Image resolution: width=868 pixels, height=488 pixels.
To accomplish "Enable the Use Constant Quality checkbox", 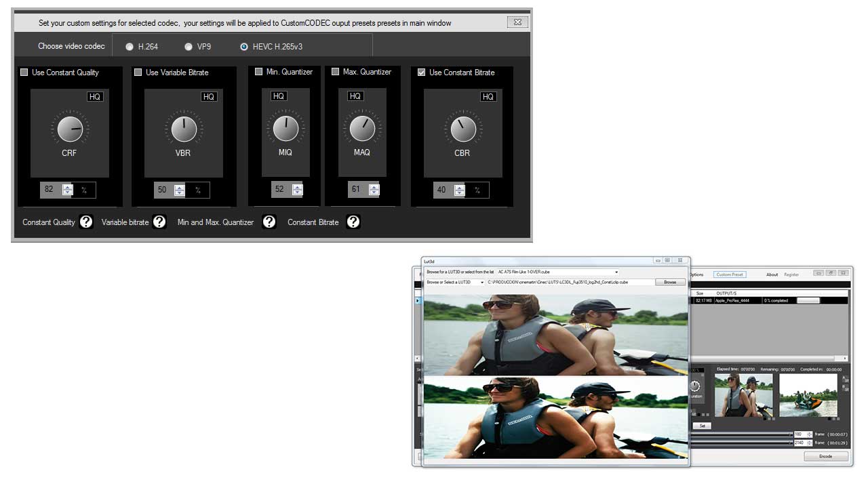I will [24, 73].
